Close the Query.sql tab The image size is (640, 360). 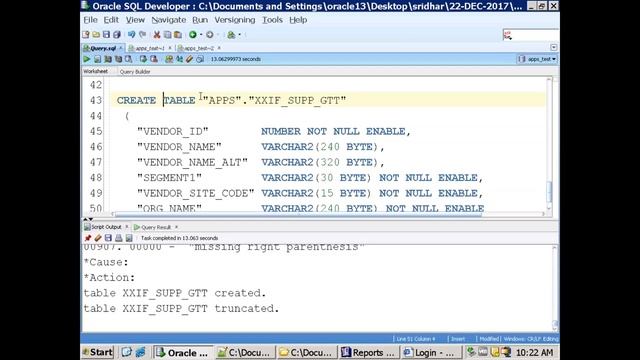[x=121, y=48]
